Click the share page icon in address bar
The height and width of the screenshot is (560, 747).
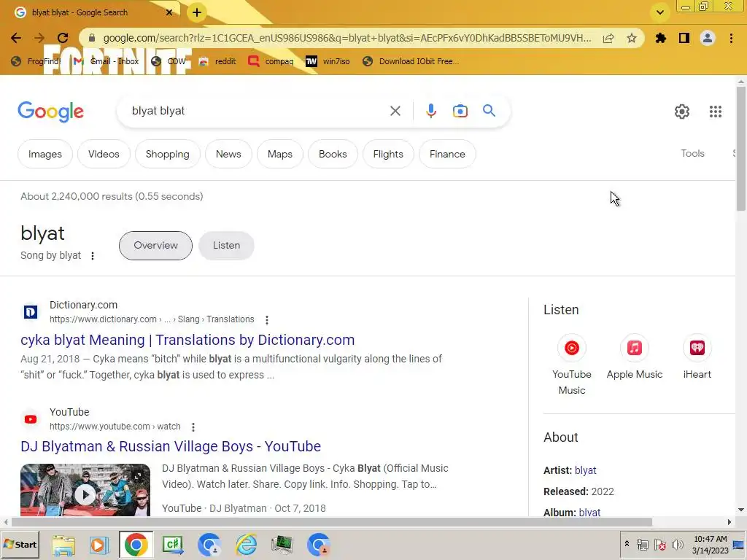[x=608, y=38]
